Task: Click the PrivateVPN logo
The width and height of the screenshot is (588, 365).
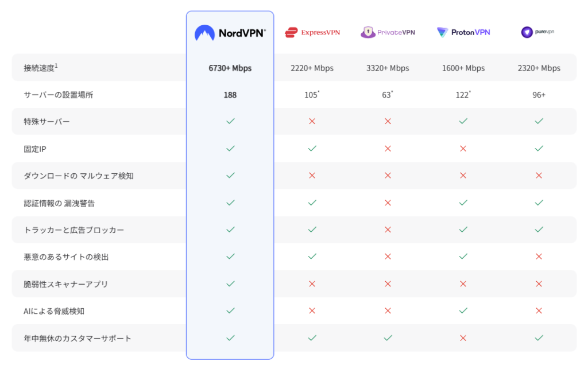Action: click(x=388, y=33)
